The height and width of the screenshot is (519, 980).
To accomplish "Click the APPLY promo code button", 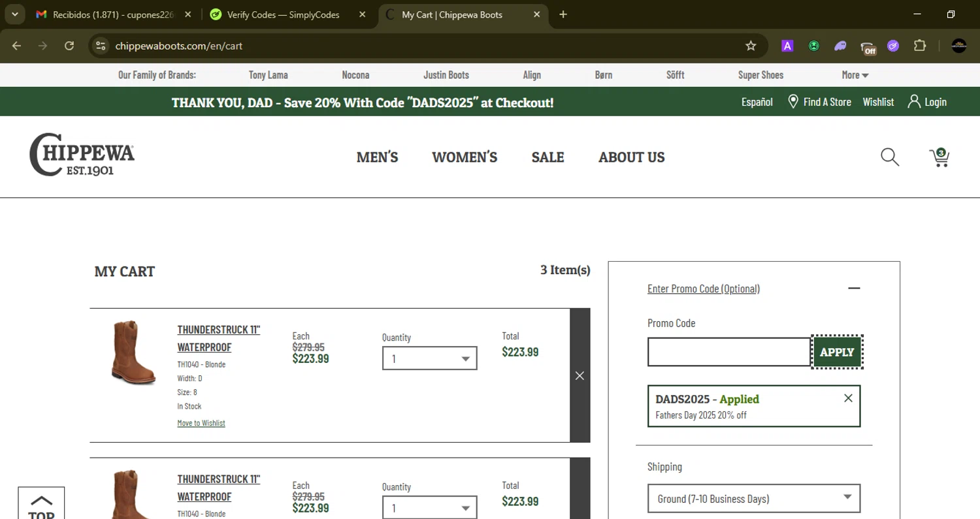I will pyautogui.click(x=837, y=352).
